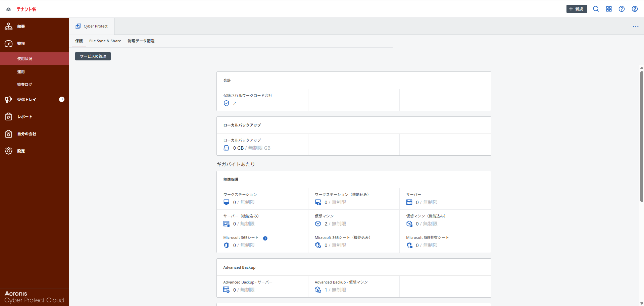Click the 受信トレイ megaphone icon
The width and height of the screenshot is (644, 306).
(x=9, y=100)
